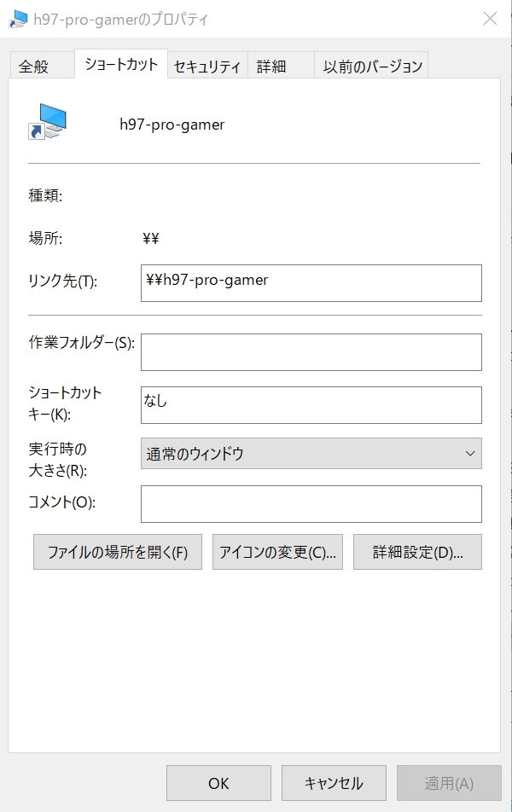Screen dimensions: 512x812
Task: Click the title bar computer shortcut icon
Action: pyautogui.click(x=17, y=19)
